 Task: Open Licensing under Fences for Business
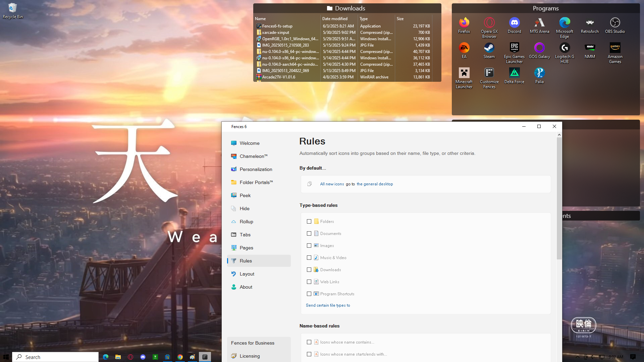(x=259, y=356)
